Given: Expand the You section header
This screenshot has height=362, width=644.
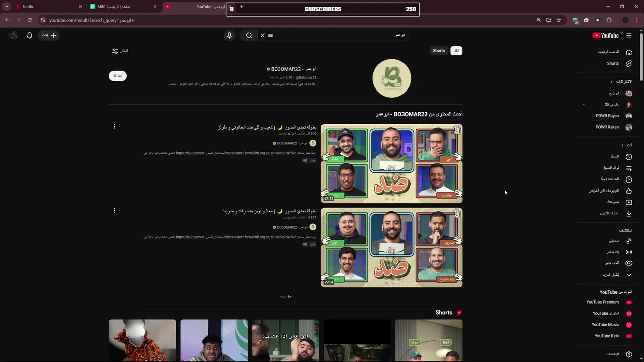Looking at the screenshot, I should pos(627,145).
